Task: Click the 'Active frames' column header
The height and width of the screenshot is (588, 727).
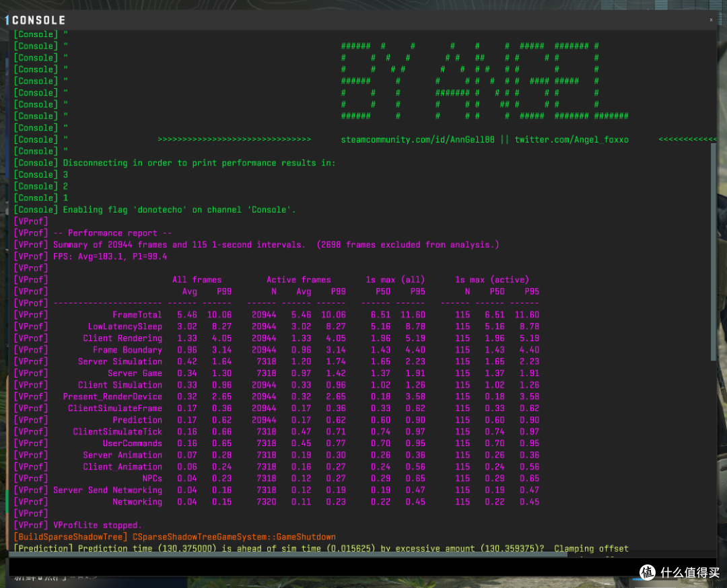Action: click(x=299, y=279)
